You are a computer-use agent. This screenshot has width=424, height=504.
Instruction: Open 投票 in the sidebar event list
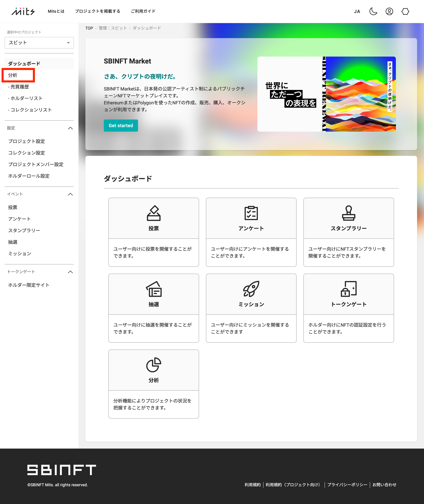click(13, 207)
